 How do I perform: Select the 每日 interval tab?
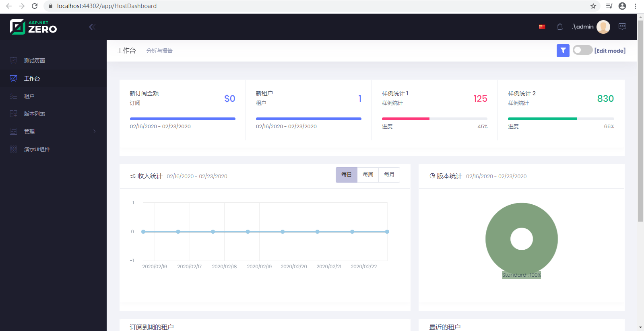pyautogui.click(x=347, y=175)
